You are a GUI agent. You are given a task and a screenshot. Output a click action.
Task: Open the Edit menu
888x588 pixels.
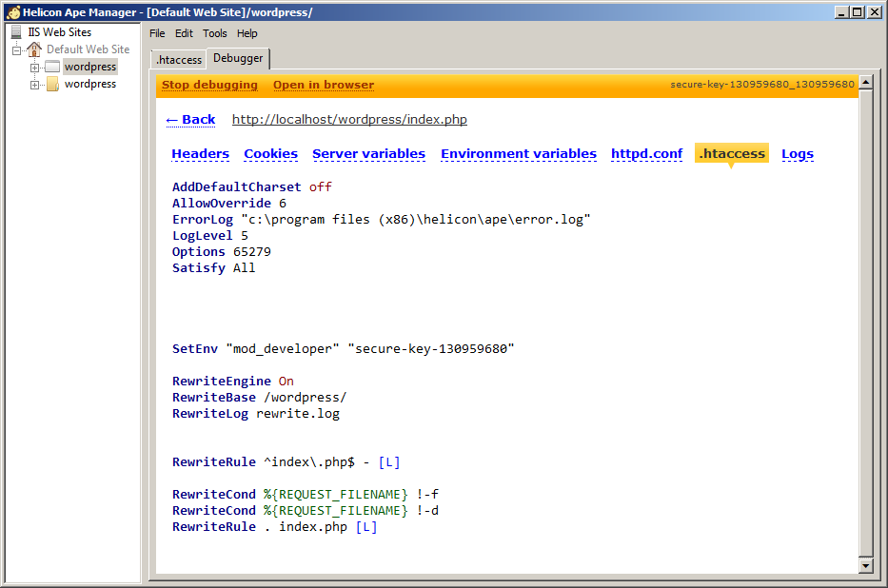click(x=184, y=33)
